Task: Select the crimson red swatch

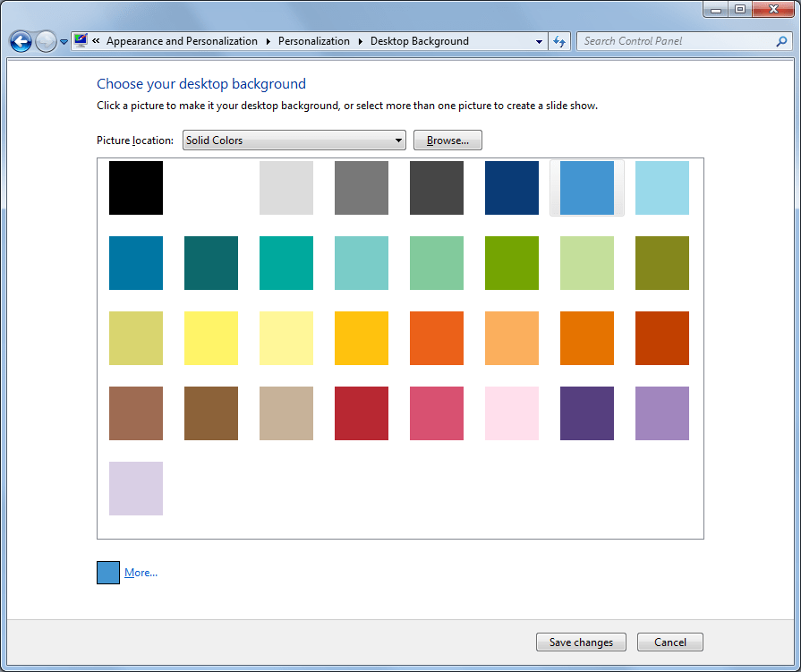Action: tap(362, 413)
